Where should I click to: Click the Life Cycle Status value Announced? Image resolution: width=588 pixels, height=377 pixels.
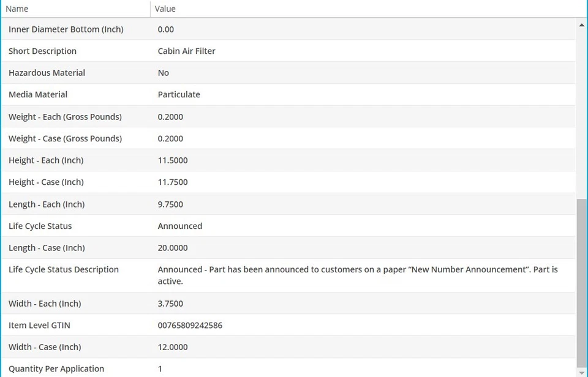coord(180,226)
